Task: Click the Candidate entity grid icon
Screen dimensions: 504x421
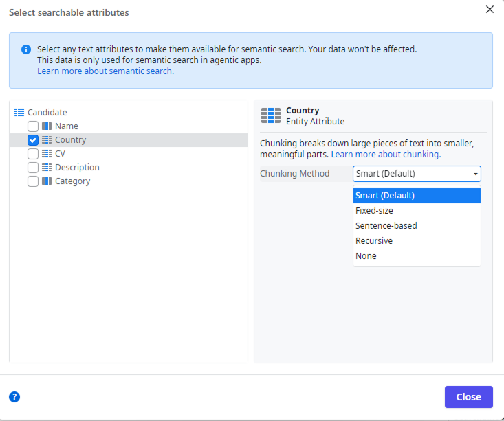Action: [19, 113]
